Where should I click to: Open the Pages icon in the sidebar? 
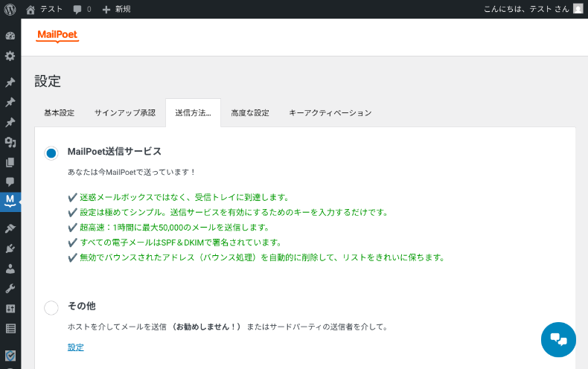click(x=10, y=162)
